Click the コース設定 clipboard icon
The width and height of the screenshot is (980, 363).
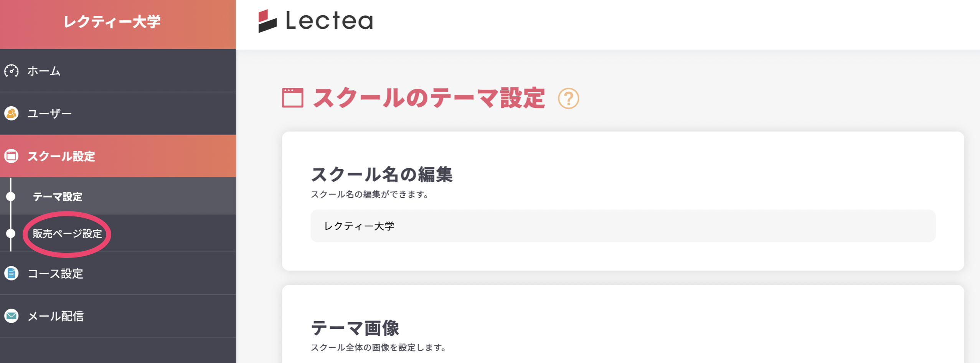coord(12,274)
